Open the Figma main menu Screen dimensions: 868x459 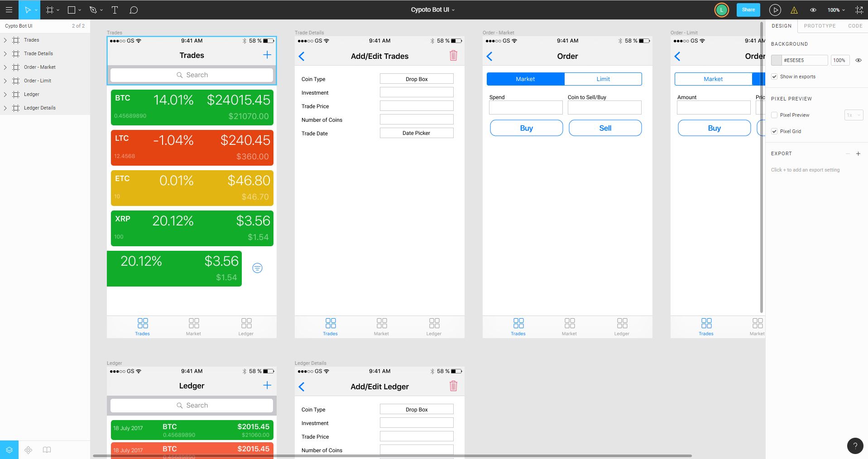[9, 10]
